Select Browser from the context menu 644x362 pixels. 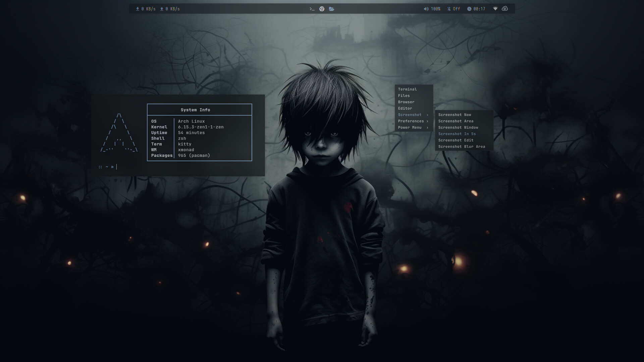406,102
